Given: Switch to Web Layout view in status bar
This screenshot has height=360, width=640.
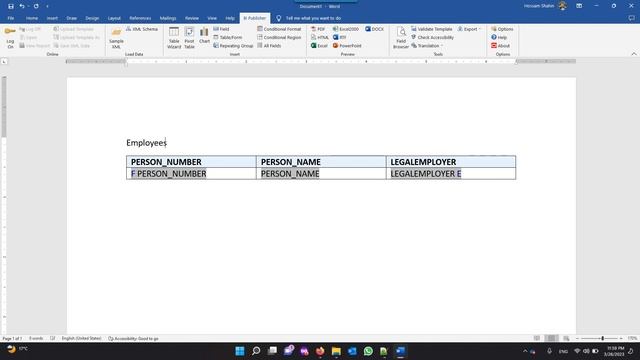Looking at the screenshot, I should [566, 338].
